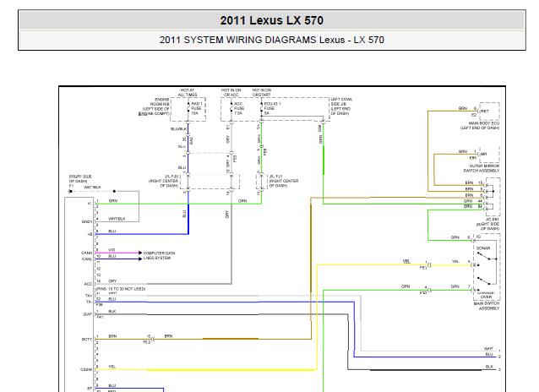The width and height of the screenshot is (539, 392).
Task: Click the "(RIGHT SIDE OF DASH) F1" label at left
Action: coord(80,181)
